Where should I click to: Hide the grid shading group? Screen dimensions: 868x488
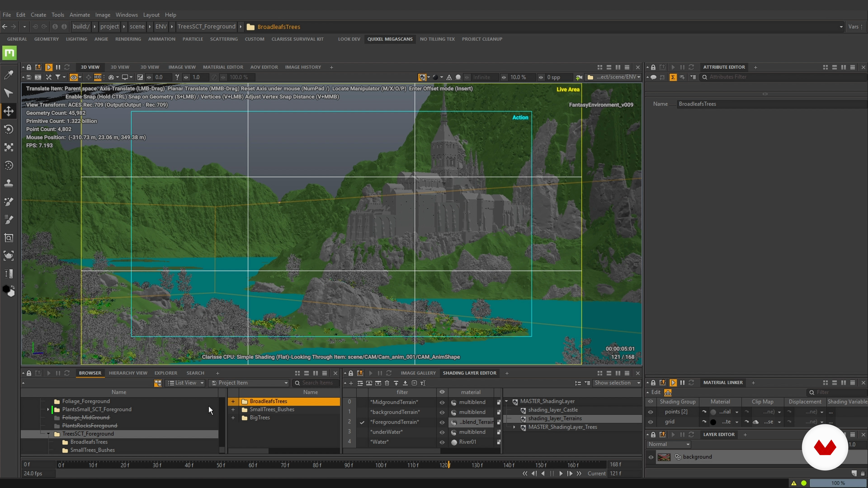(x=650, y=422)
